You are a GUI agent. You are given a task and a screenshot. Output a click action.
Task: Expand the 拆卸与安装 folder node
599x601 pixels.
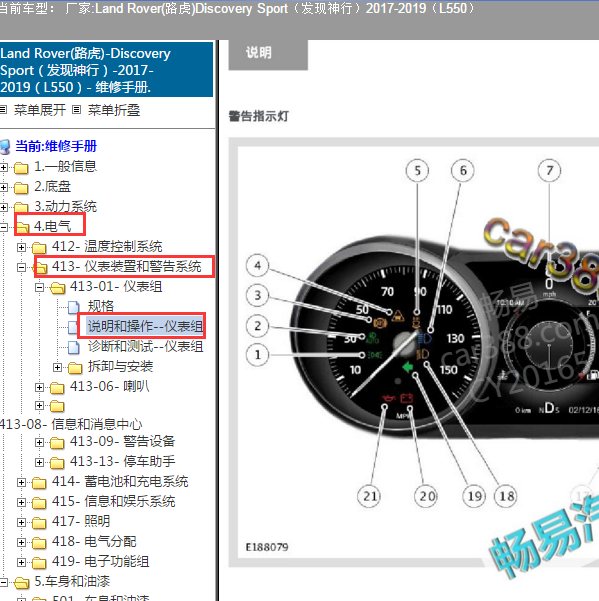click(57, 368)
